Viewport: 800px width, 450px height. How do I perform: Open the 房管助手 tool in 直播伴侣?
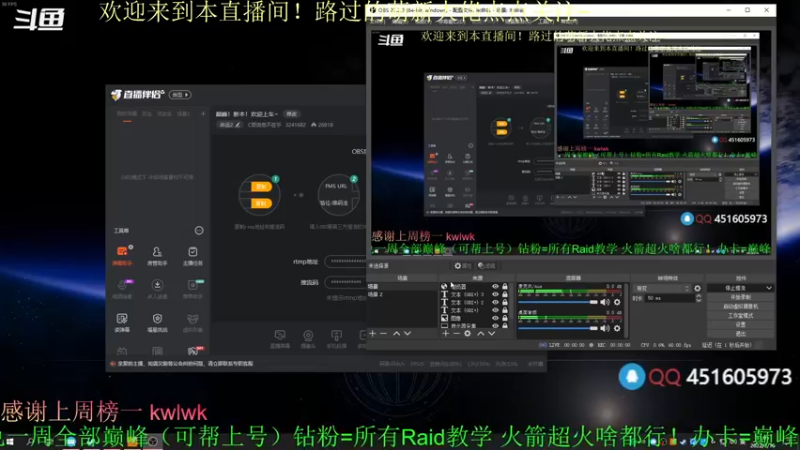(x=157, y=255)
